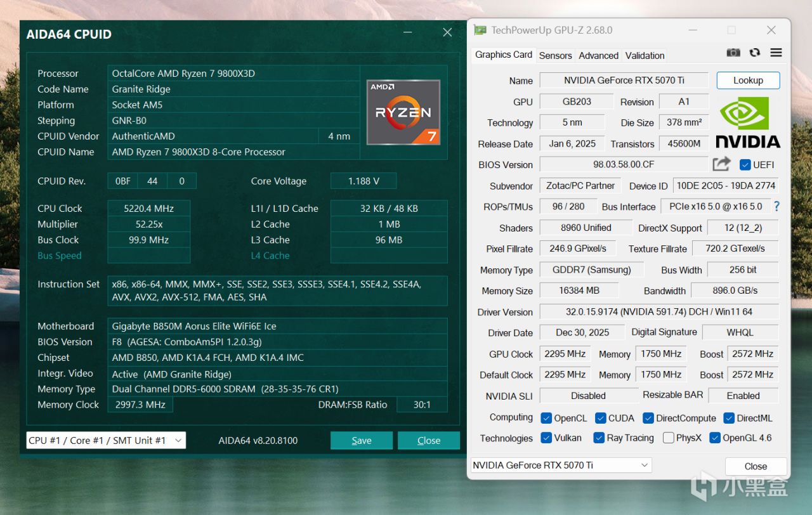Click the Driver Date field Dec 30, 2025
The height and width of the screenshot is (515, 812).
582,332
